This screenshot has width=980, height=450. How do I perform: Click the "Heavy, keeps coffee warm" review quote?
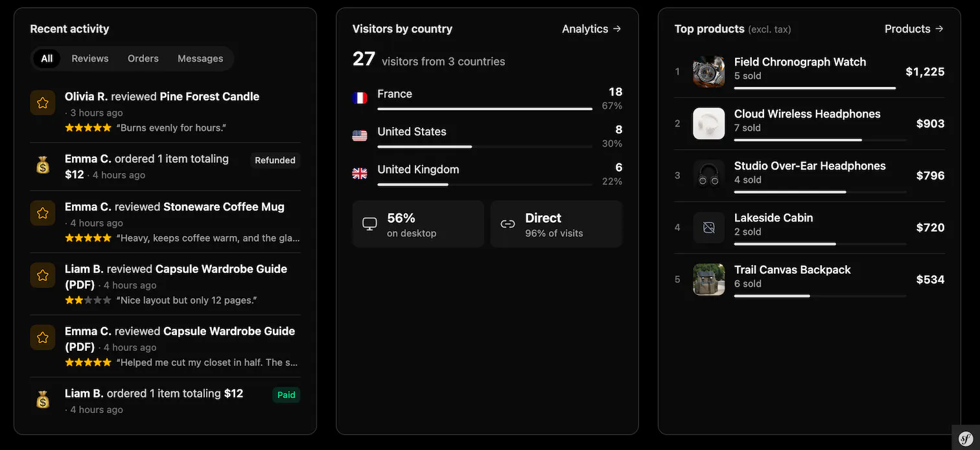(208, 238)
